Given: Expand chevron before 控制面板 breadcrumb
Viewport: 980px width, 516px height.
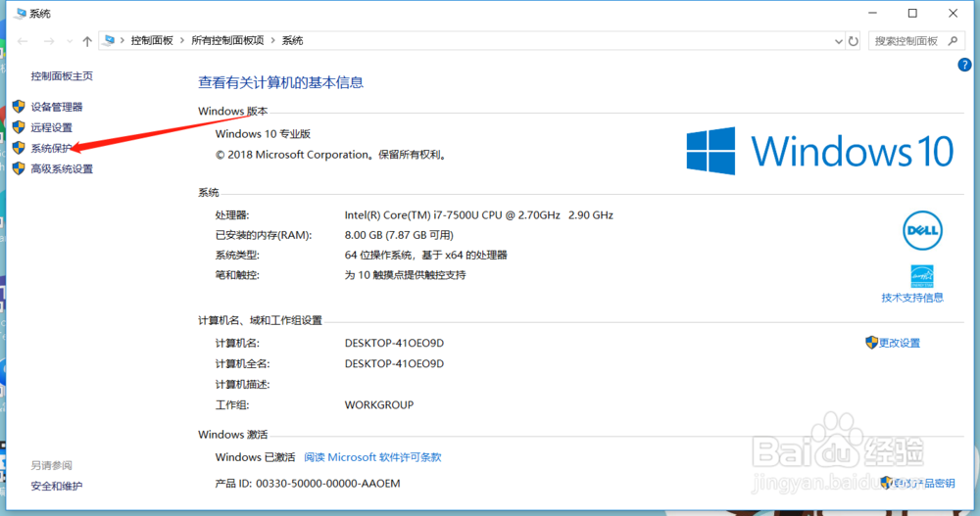Looking at the screenshot, I should click(122, 40).
